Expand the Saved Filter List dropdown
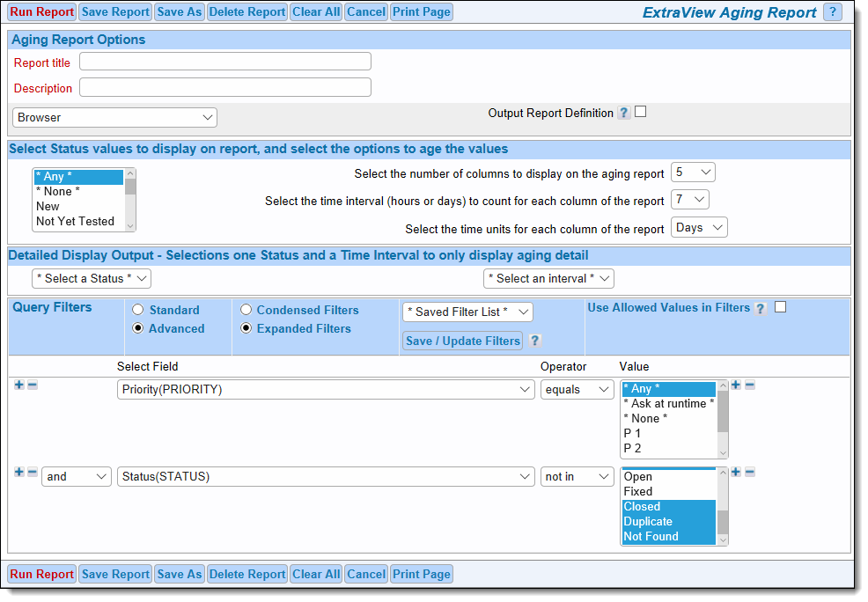Screen dimensions: 868x602 pos(467,312)
